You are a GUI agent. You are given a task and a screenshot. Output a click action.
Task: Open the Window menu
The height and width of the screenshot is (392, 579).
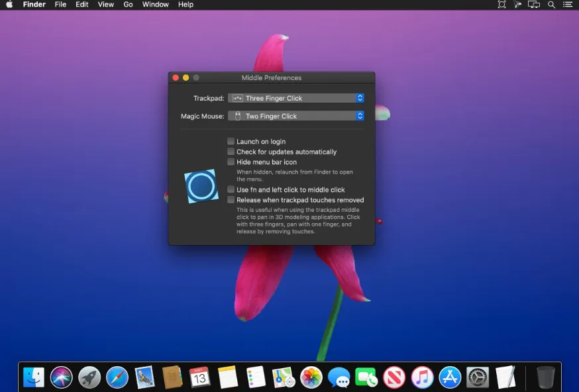pos(156,5)
